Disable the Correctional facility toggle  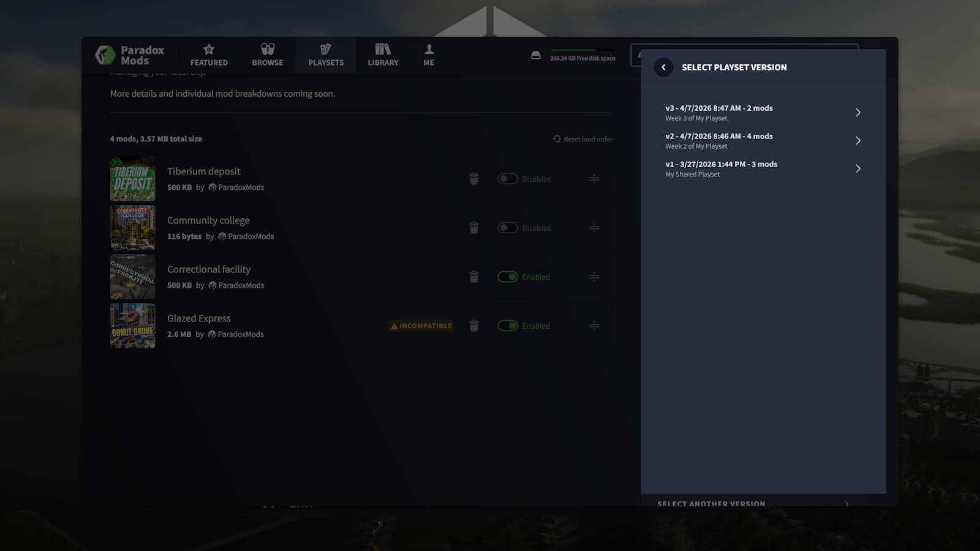pos(507,277)
